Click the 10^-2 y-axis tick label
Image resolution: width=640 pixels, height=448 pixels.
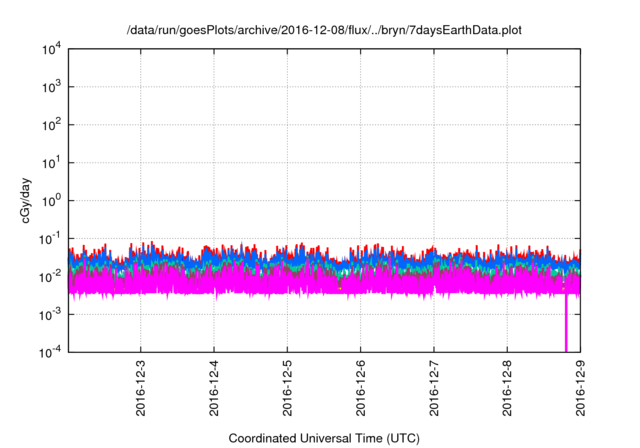(x=48, y=276)
